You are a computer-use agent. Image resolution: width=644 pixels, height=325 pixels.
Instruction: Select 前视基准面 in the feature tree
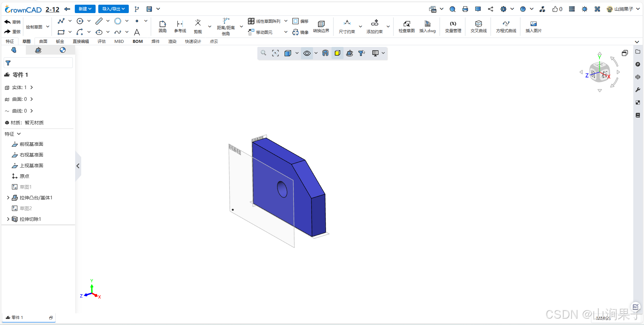coord(28,144)
